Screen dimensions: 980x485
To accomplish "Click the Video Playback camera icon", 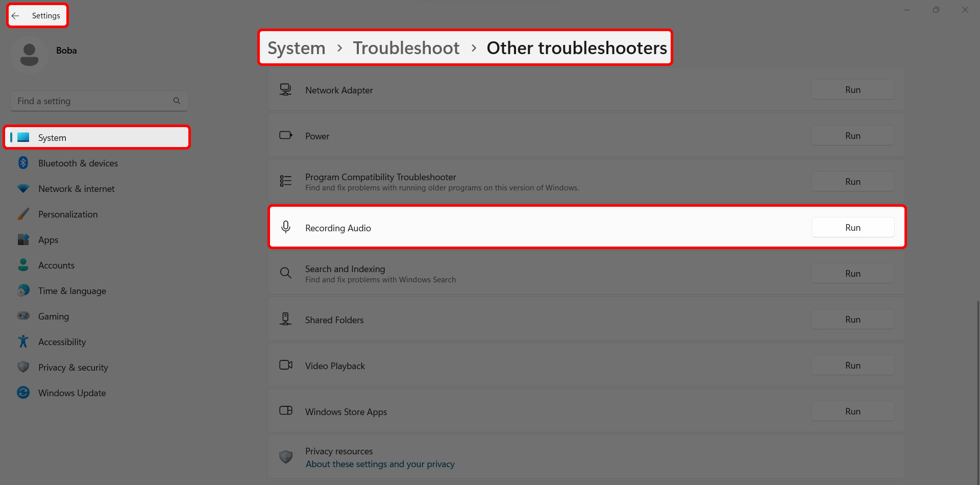I will 286,365.
